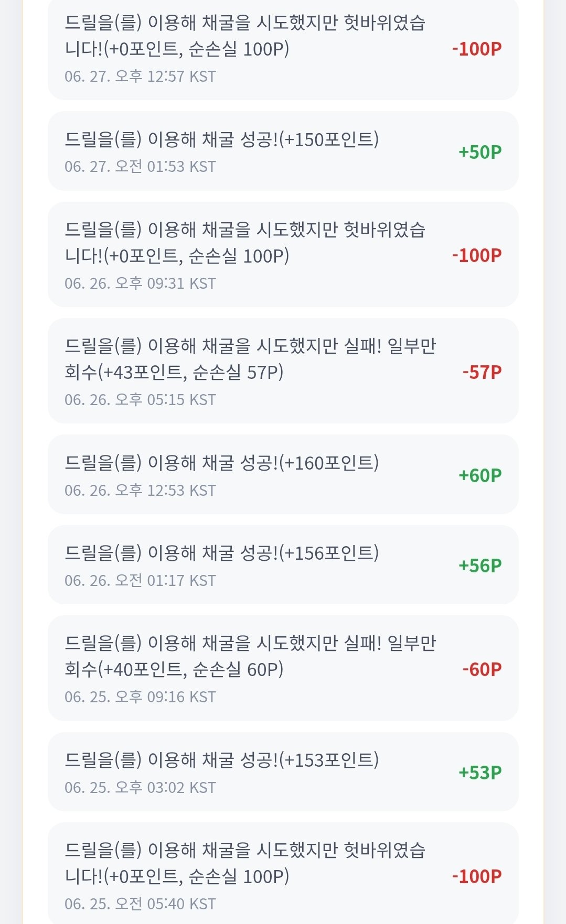Click the -57P red amount
The width and height of the screenshot is (566, 924).
(x=482, y=372)
